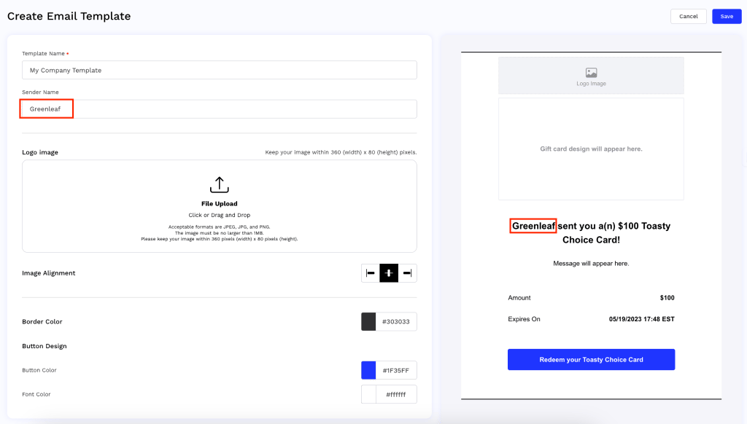Screen dimensions: 747x424
Task: Click the Template Name input field
Action: [219, 70]
